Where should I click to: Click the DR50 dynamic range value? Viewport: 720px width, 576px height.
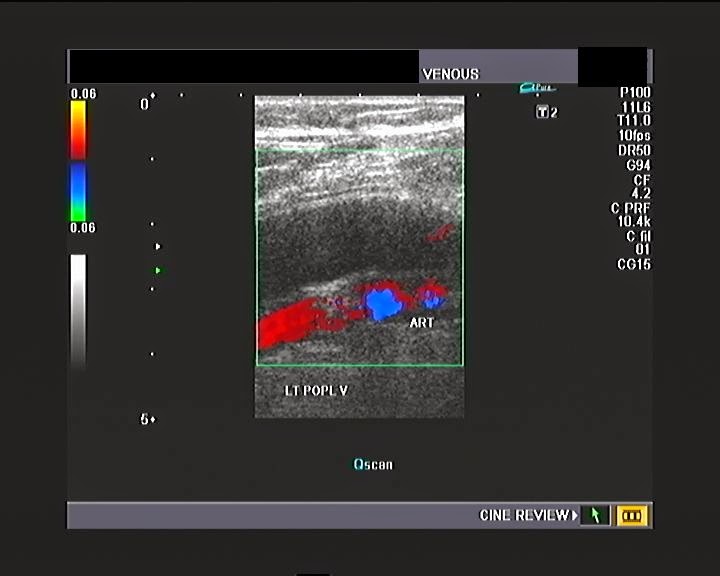pos(635,150)
